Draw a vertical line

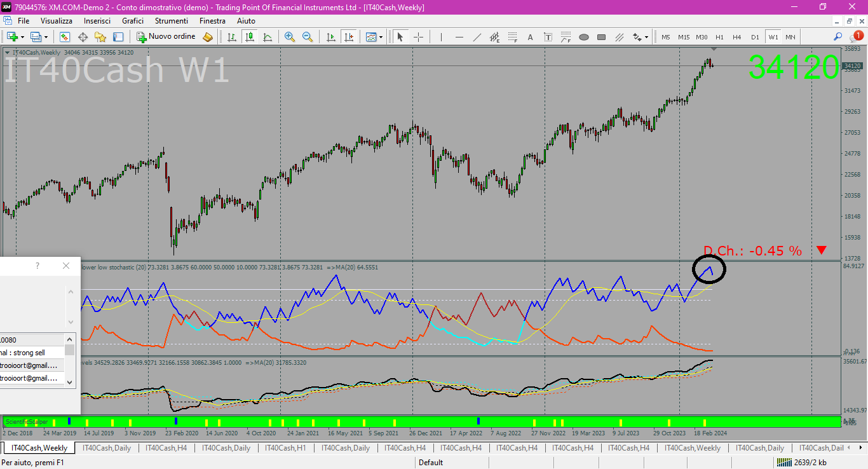pos(441,37)
